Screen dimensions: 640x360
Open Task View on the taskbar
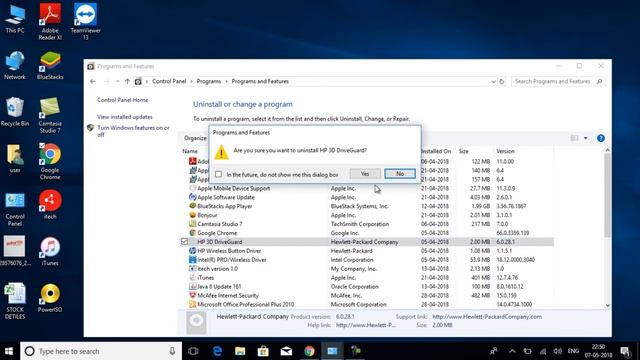click(x=193, y=351)
